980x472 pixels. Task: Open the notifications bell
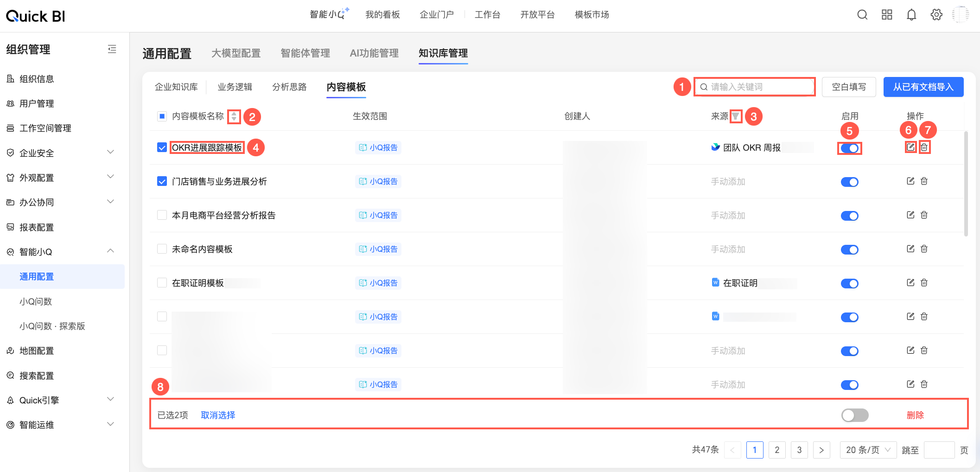(x=911, y=15)
